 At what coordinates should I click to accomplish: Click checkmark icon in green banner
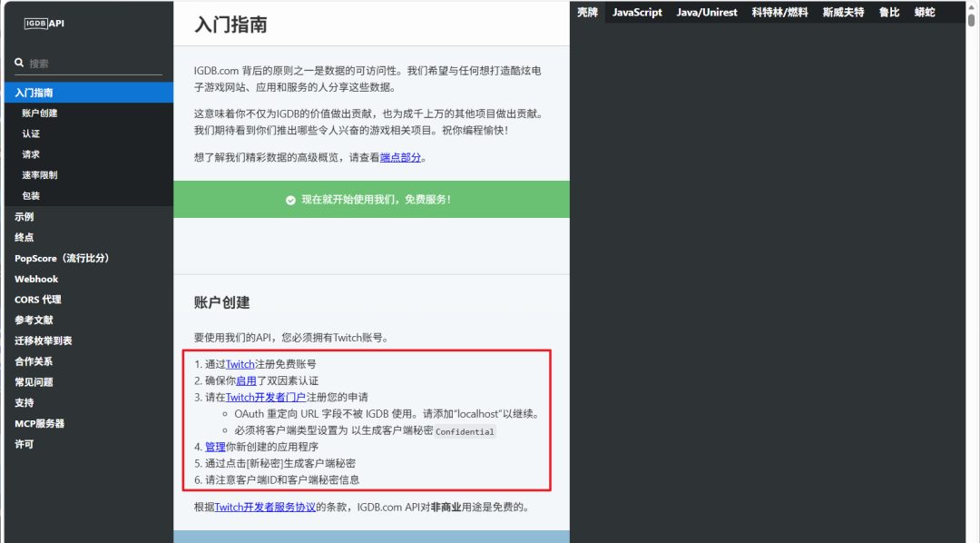click(x=290, y=200)
